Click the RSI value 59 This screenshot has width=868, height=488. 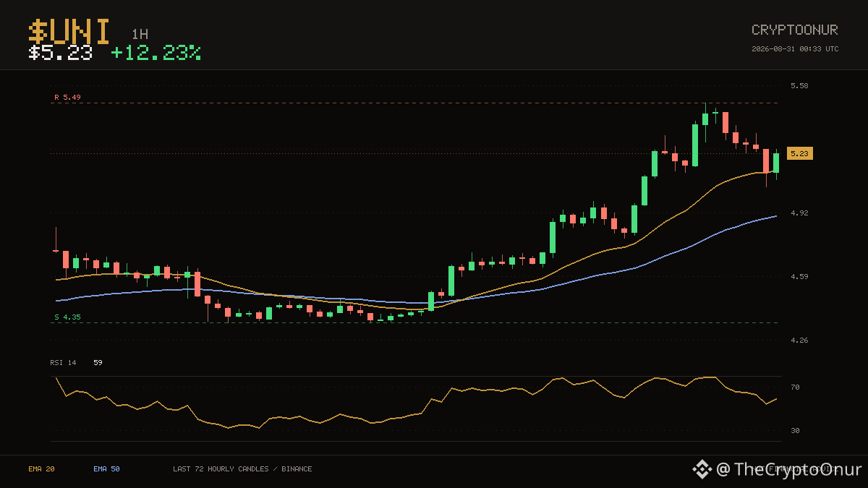click(x=98, y=362)
